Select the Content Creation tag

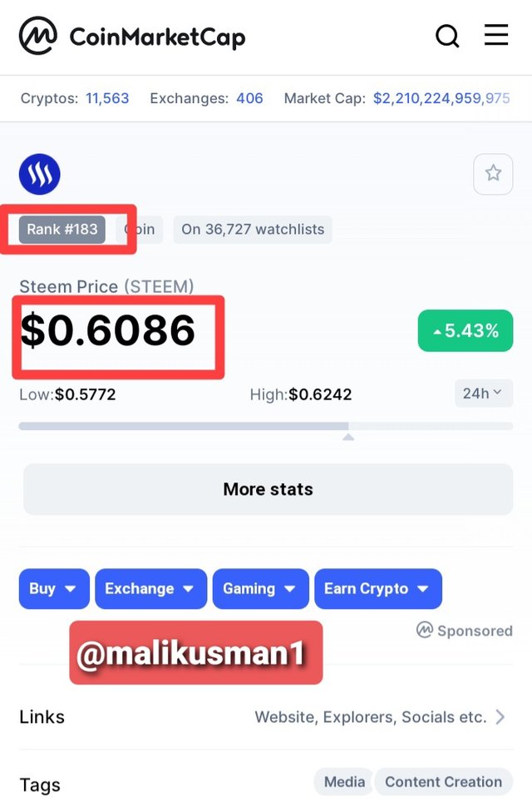[x=443, y=781]
